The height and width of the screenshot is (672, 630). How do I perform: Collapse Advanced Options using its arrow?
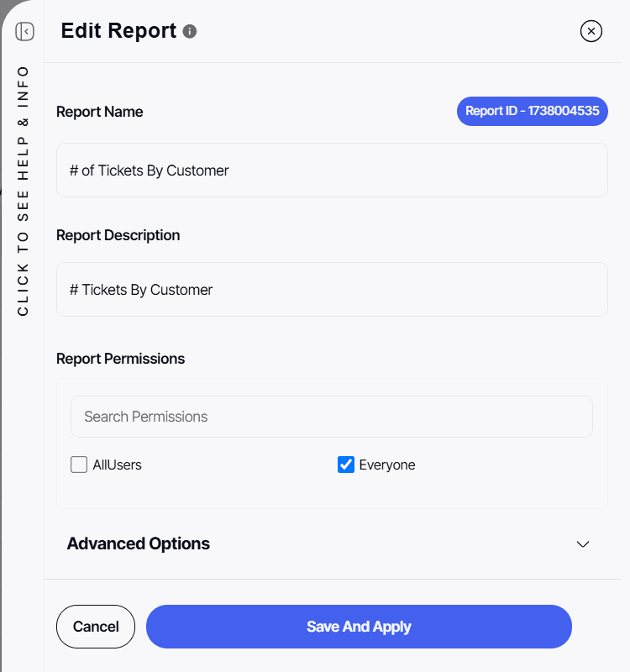583,544
